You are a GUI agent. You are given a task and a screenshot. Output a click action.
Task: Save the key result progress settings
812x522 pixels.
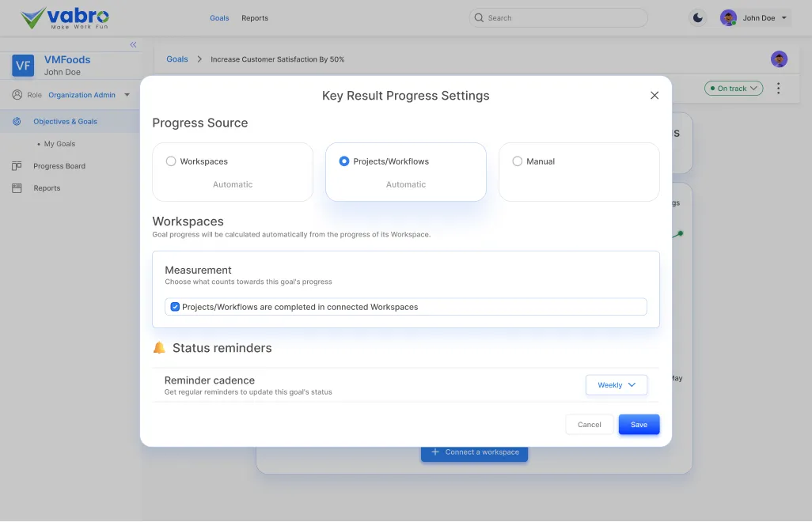(x=639, y=424)
